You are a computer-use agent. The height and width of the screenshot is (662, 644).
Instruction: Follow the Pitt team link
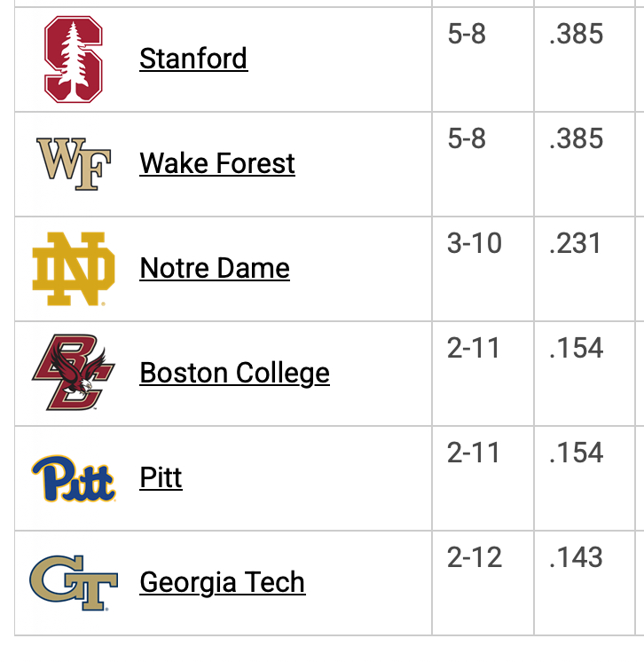[x=161, y=478]
